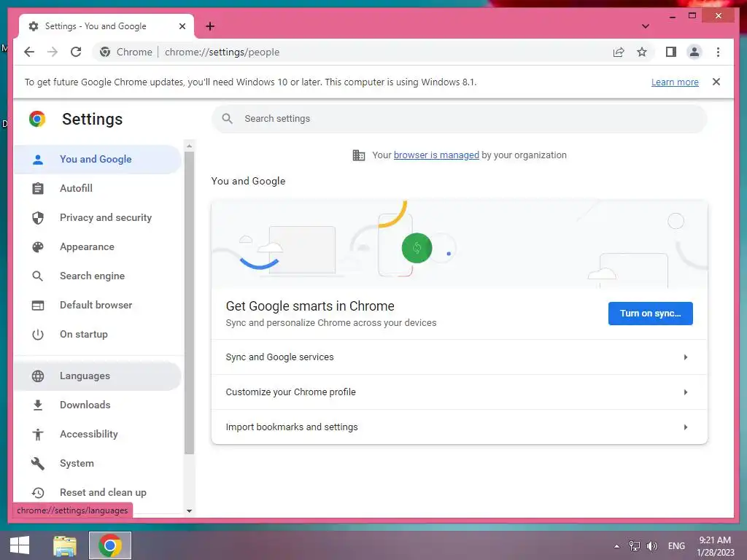Click the browser back arrow
Viewport: 747px width, 560px height.
(29, 52)
